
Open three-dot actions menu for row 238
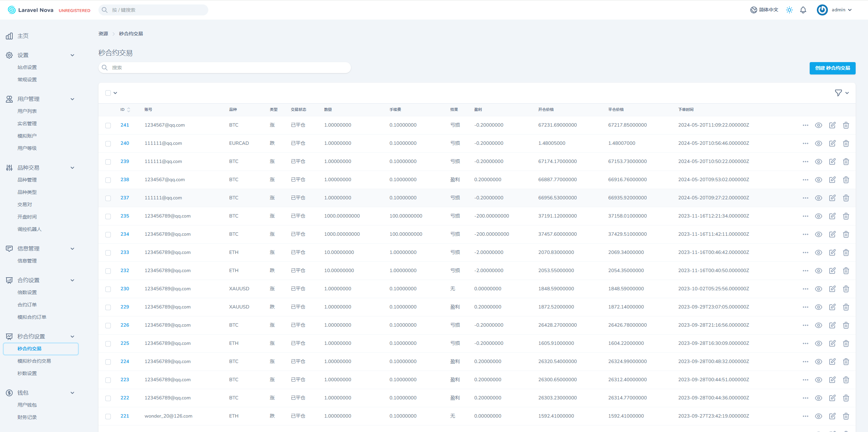click(x=805, y=180)
